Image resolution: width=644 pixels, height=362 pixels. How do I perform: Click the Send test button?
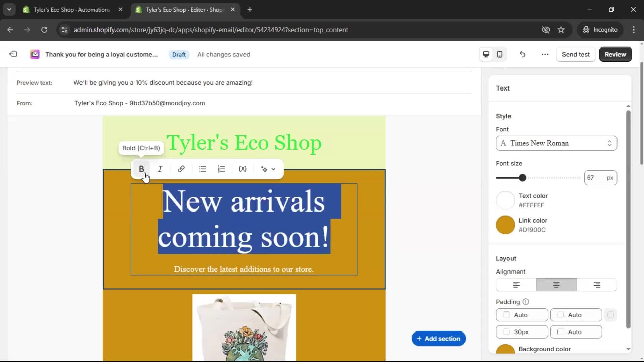pyautogui.click(x=576, y=54)
